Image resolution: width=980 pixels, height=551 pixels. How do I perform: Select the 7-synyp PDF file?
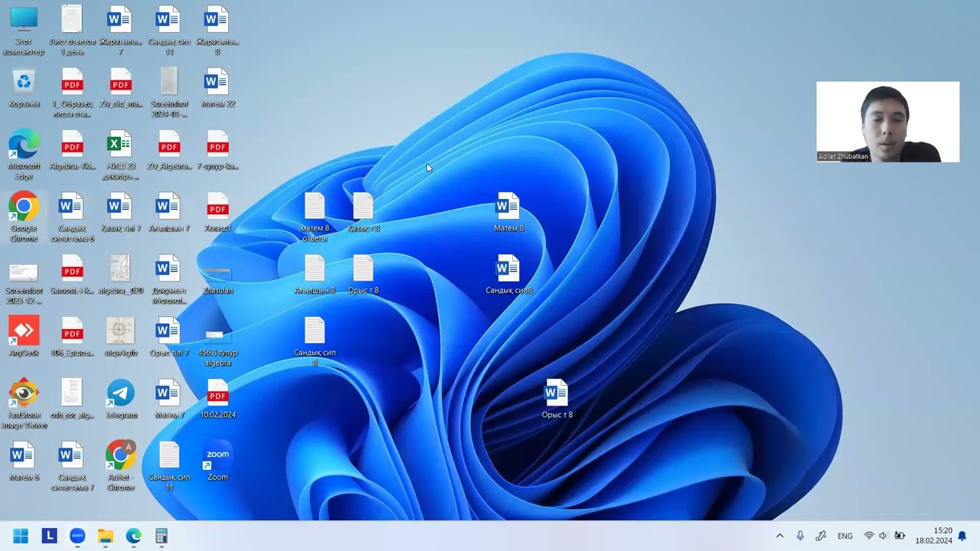[x=217, y=150]
